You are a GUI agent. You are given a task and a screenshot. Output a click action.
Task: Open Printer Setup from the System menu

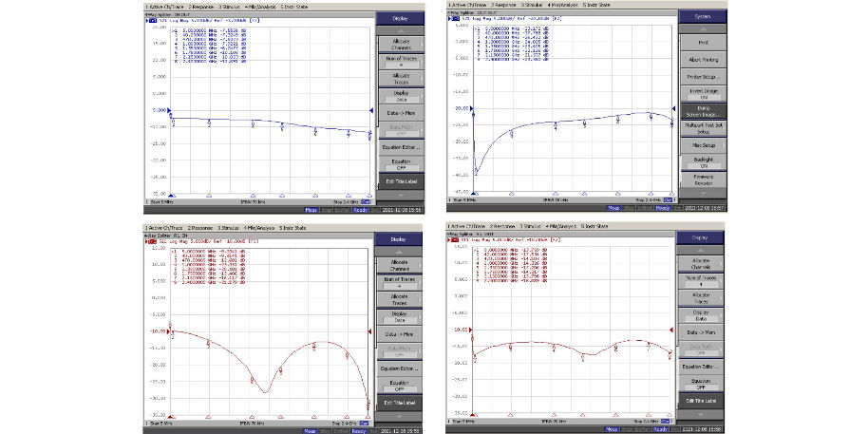pos(702,76)
